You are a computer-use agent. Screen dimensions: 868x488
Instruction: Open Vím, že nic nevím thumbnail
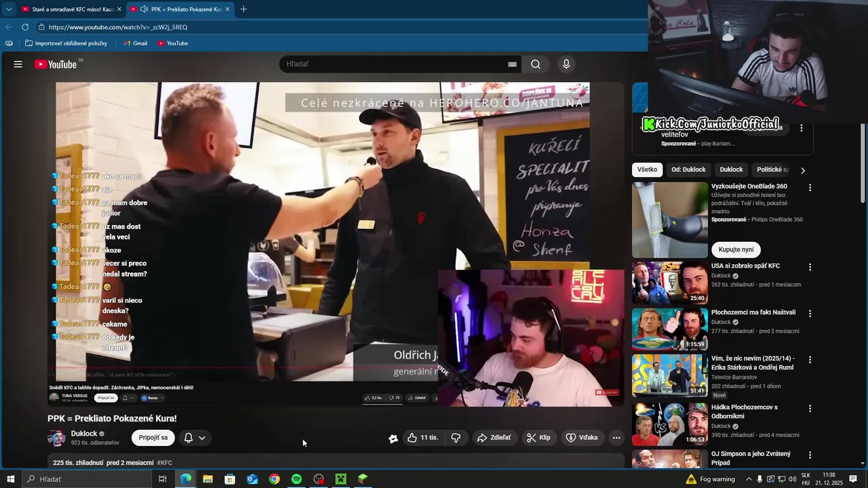[670, 375]
